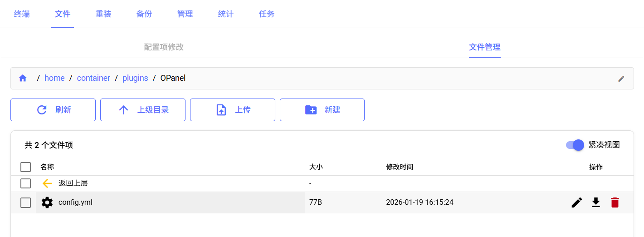Open the 备份 tab
The image size is (644, 237).
[144, 14]
